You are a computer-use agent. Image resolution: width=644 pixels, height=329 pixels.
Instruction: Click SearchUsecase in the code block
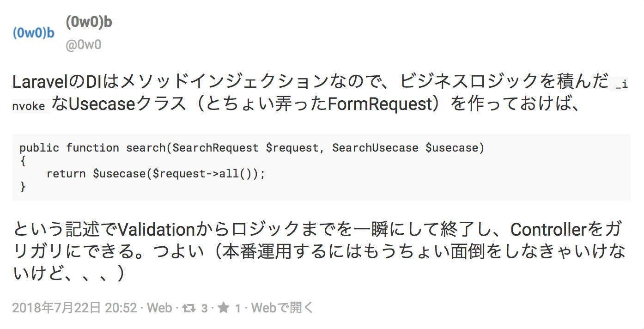click(375, 148)
